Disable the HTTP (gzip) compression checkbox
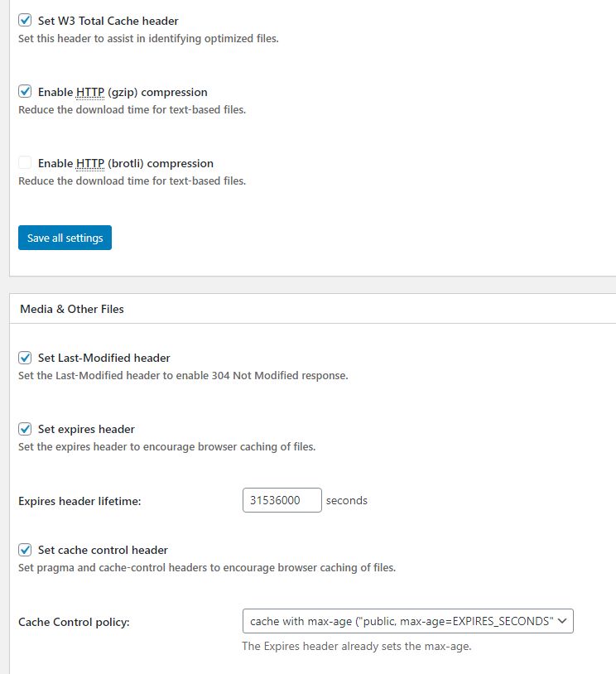 point(25,92)
